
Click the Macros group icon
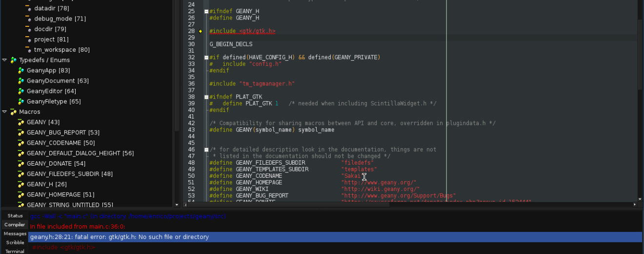13,112
